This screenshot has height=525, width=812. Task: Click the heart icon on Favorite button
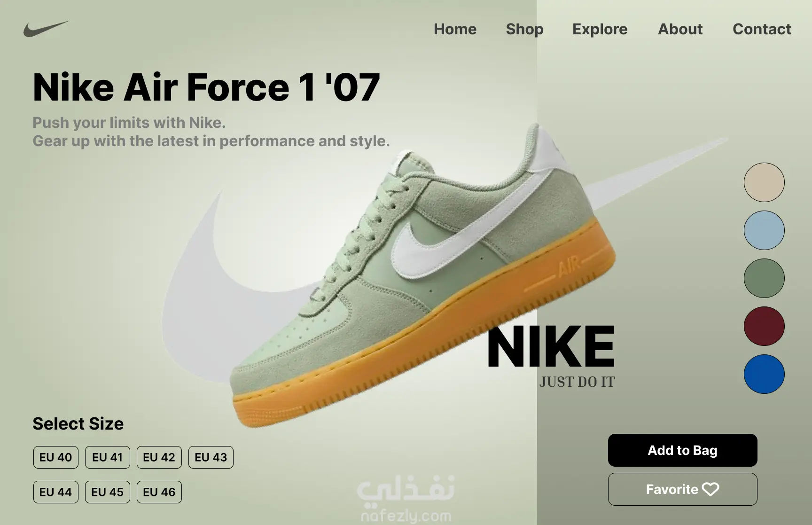coord(710,489)
